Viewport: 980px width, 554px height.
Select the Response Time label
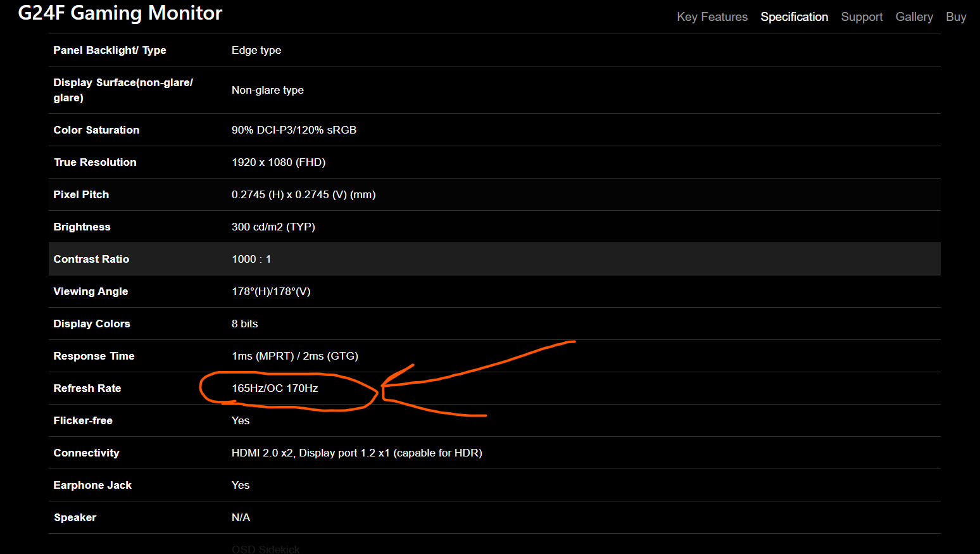pos(94,356)
